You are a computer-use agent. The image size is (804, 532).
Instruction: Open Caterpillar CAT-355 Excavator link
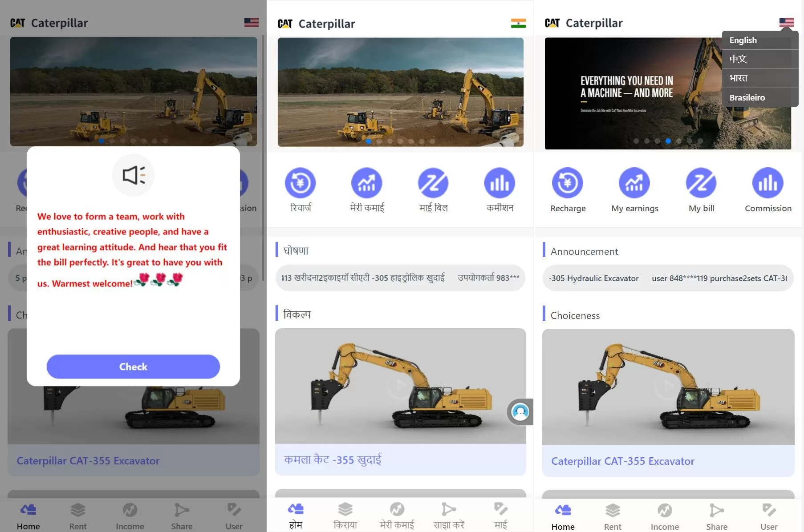622,461
